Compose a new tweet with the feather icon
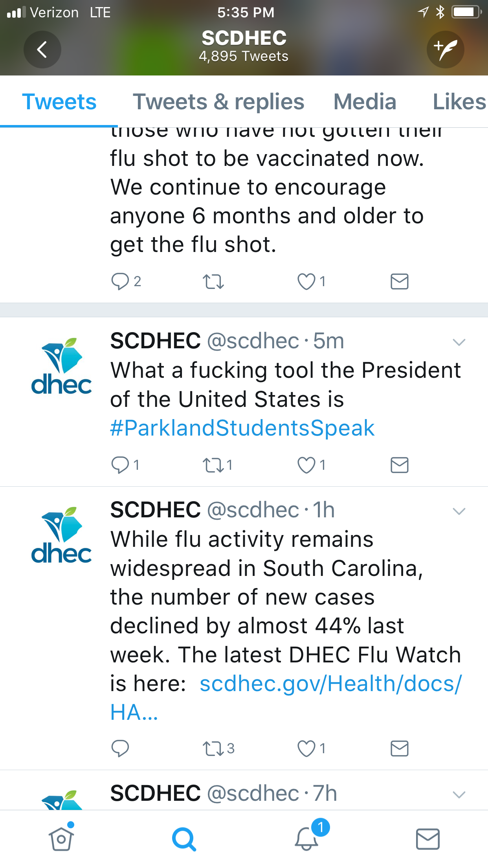488x868 pixels. pos(445,50)
